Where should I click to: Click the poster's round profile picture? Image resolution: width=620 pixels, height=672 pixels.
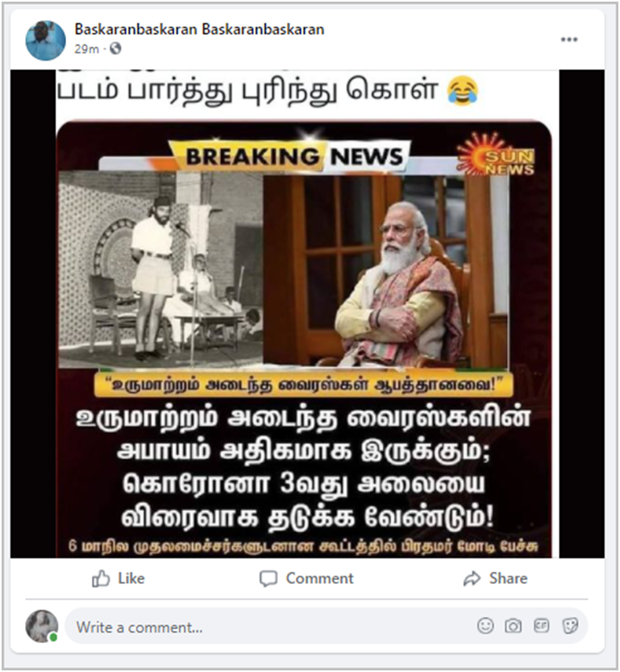[45, 40]
